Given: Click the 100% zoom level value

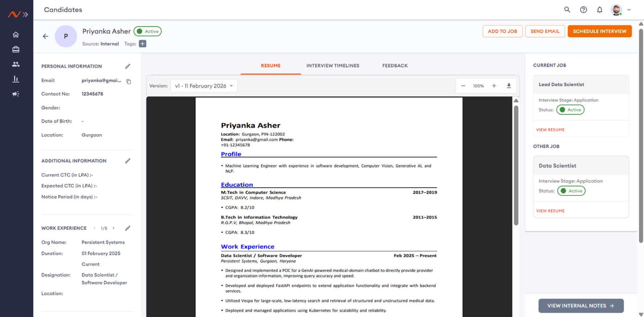Looking at the screenshot, I should pyautogui.click(x=478, y=86).
